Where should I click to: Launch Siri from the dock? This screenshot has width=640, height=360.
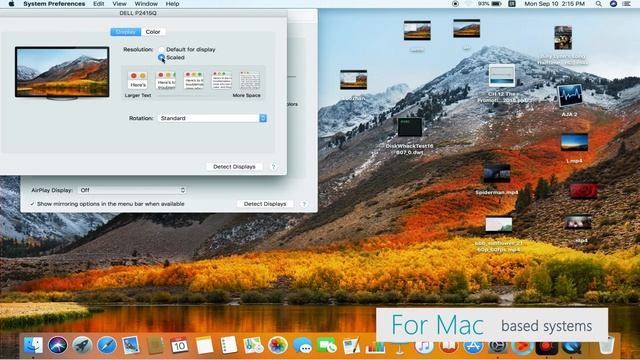[58, 345]
